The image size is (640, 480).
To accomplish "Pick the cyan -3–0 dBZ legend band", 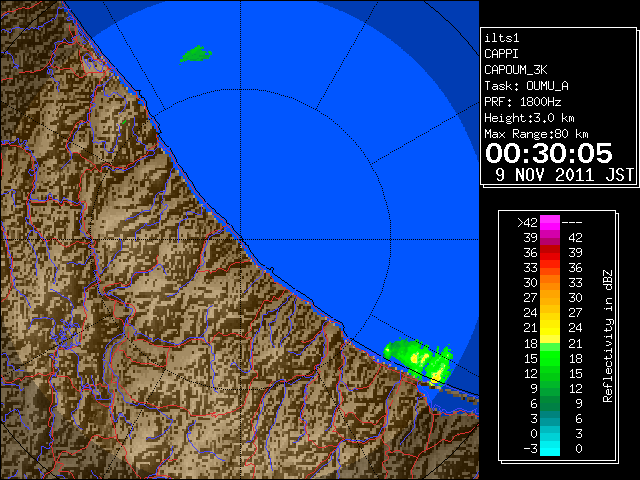I will (550, 448).
